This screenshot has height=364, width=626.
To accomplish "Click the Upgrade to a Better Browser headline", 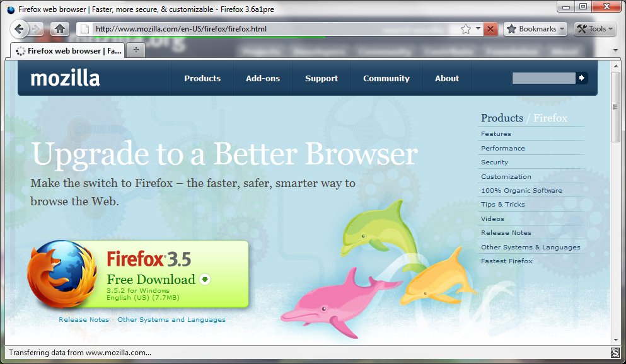I will click(x=224, y=155).
